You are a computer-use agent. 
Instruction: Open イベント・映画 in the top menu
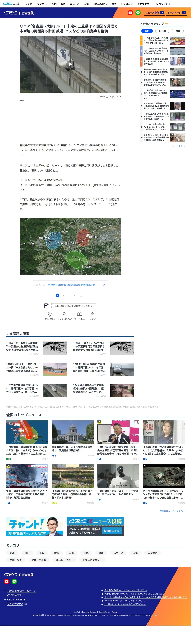pos(57,4)
